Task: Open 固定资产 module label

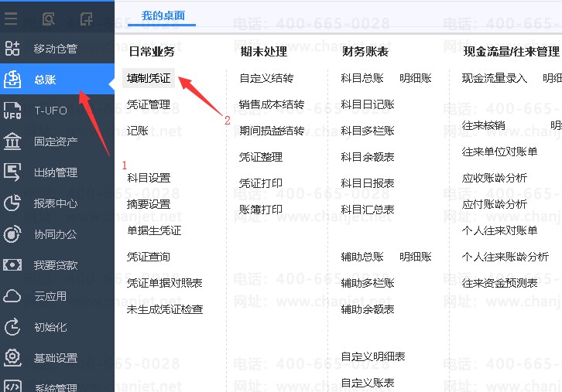Action: (x=56, y=141)
